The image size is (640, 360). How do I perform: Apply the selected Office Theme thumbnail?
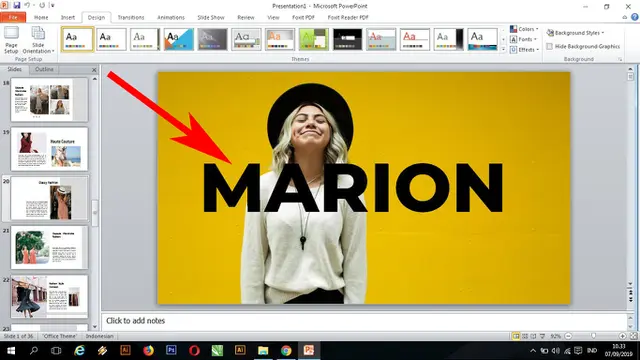tap(78, 39)
